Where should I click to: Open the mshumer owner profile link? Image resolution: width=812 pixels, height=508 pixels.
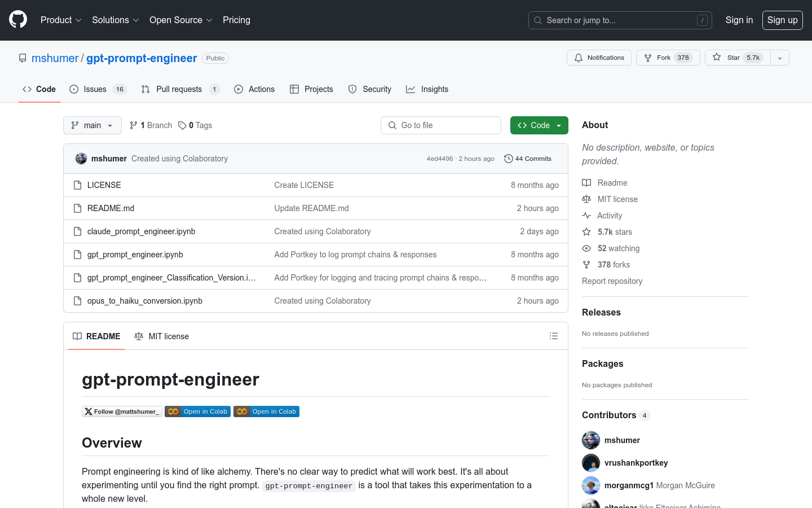click(x=55, y=58)
